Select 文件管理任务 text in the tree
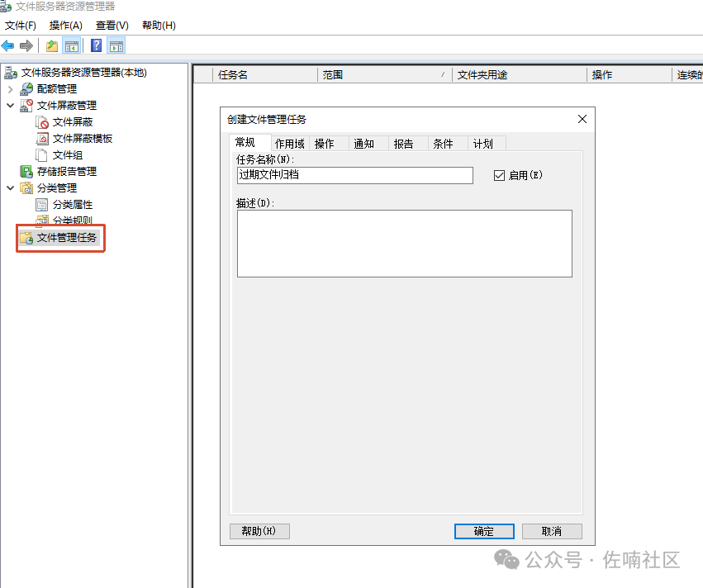 (x=67, y=238)
